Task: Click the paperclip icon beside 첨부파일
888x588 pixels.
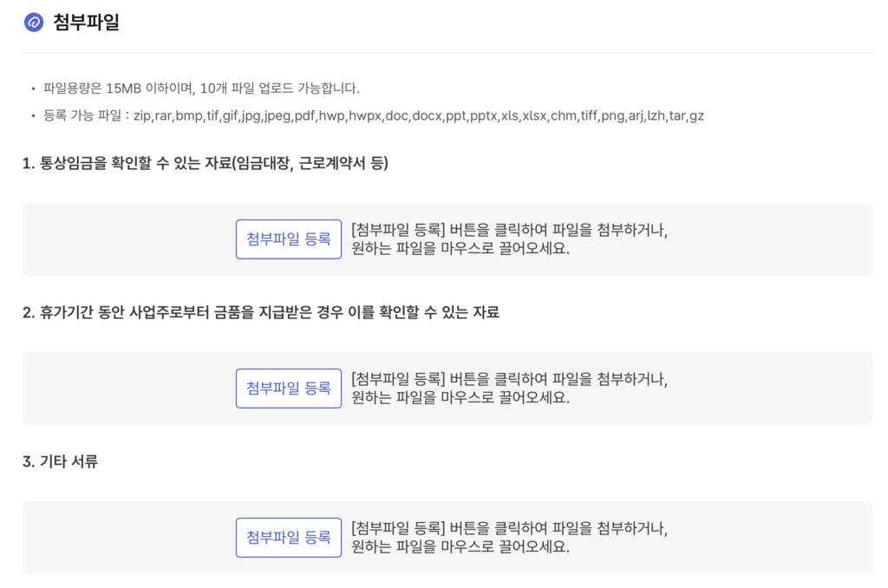Action: point(34,23)
